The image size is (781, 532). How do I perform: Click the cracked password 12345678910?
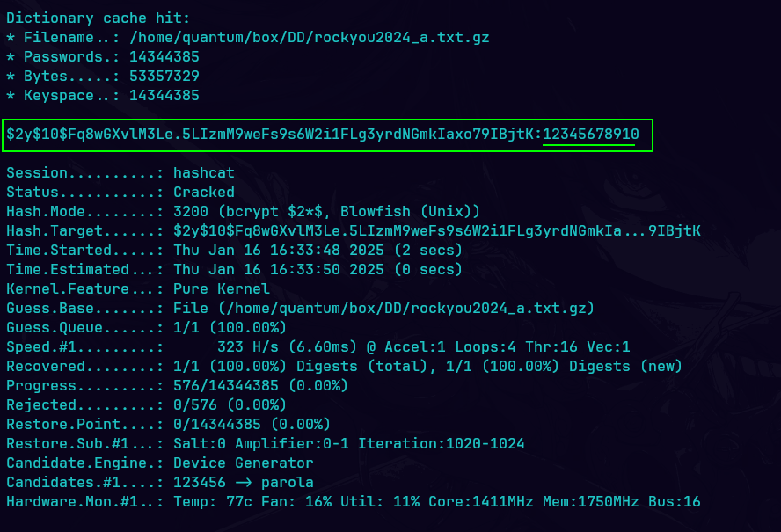pyautogui.click(x=591, y=135)
